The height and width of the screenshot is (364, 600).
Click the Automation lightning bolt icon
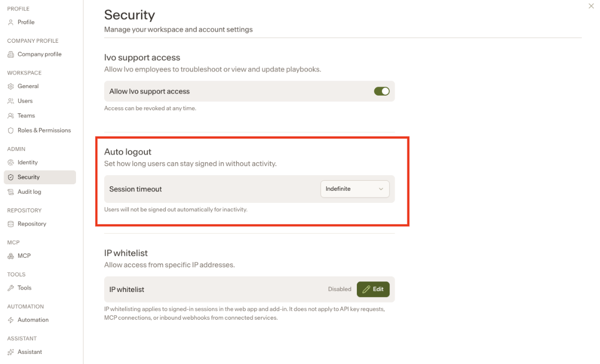point(11,320)
